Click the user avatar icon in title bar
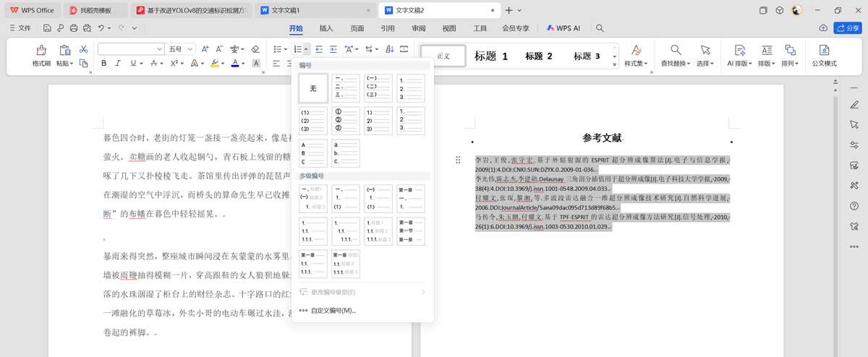Viewport: 868px width, 357px height. [797, 10]
